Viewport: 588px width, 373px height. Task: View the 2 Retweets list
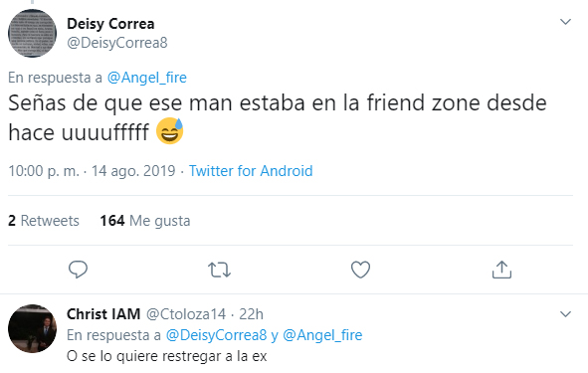pyautogui.click(x=44, y=221)
